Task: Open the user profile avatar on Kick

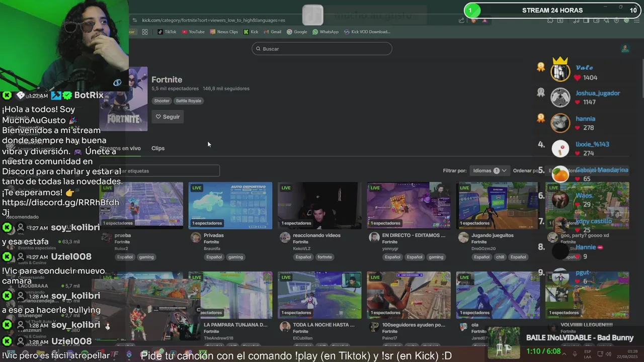Action: [x=625, y=48]
